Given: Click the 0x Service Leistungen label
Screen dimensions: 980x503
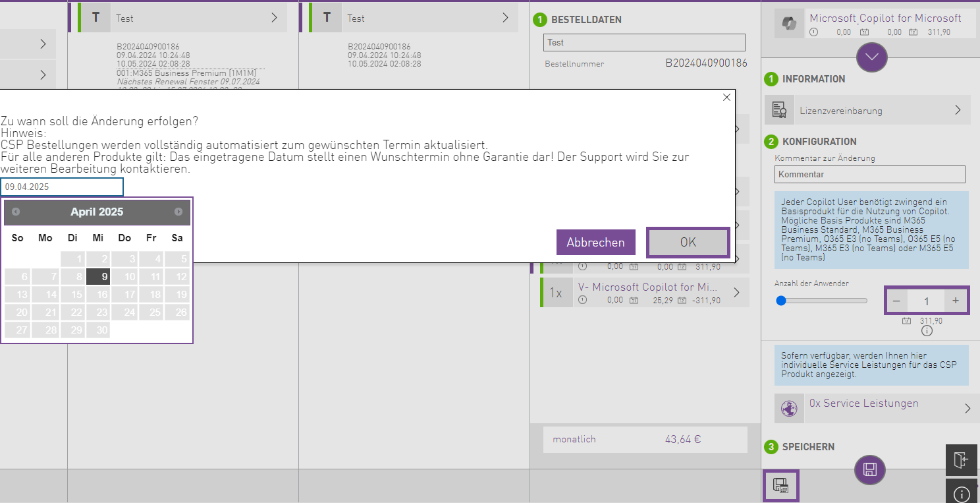Looking at the screenshot, I should click(864, 403).
